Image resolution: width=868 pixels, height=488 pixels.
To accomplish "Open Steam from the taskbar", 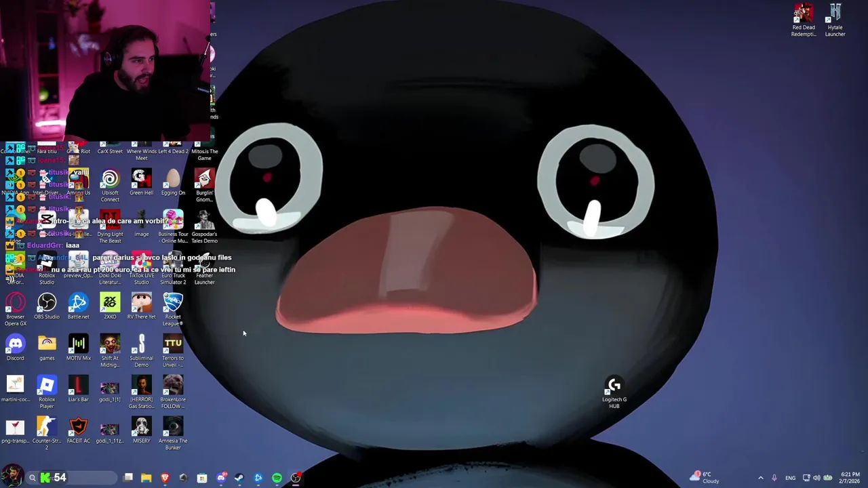I will 239,478.
